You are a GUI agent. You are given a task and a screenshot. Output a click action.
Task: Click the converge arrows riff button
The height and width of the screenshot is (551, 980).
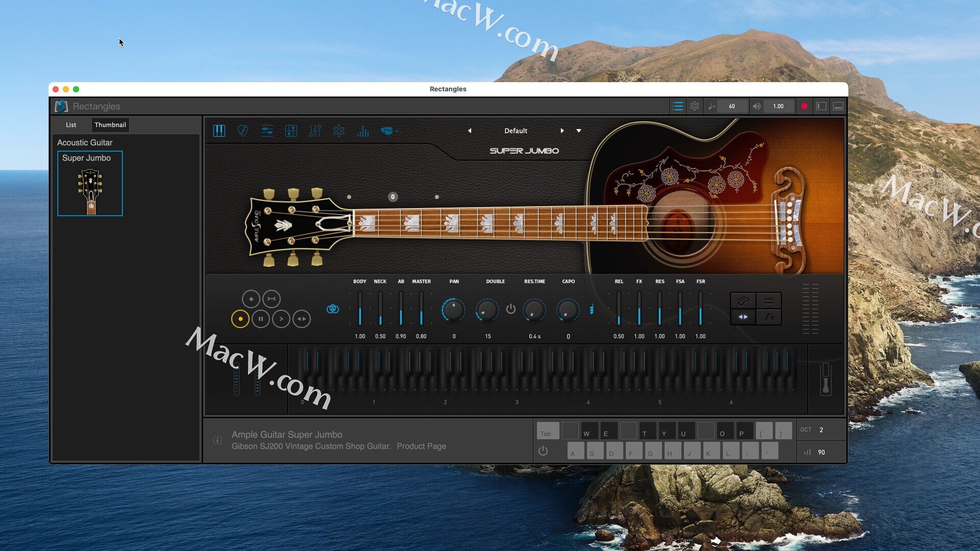click(272, 299)
